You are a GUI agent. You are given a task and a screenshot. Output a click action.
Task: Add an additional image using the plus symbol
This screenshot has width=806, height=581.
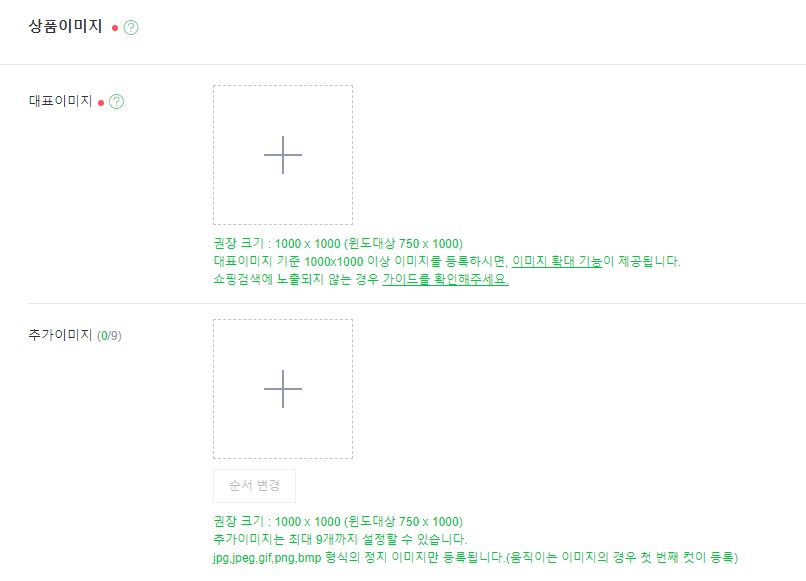(283, 387)
